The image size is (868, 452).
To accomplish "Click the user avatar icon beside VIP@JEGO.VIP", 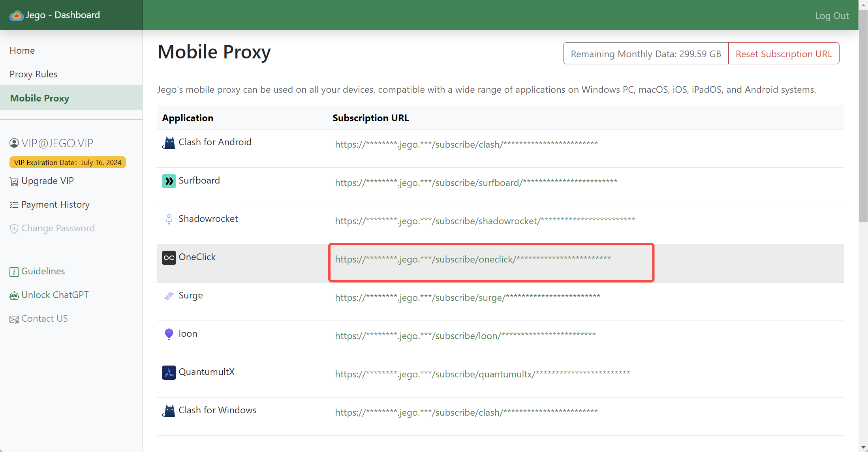I will point(14,143).
